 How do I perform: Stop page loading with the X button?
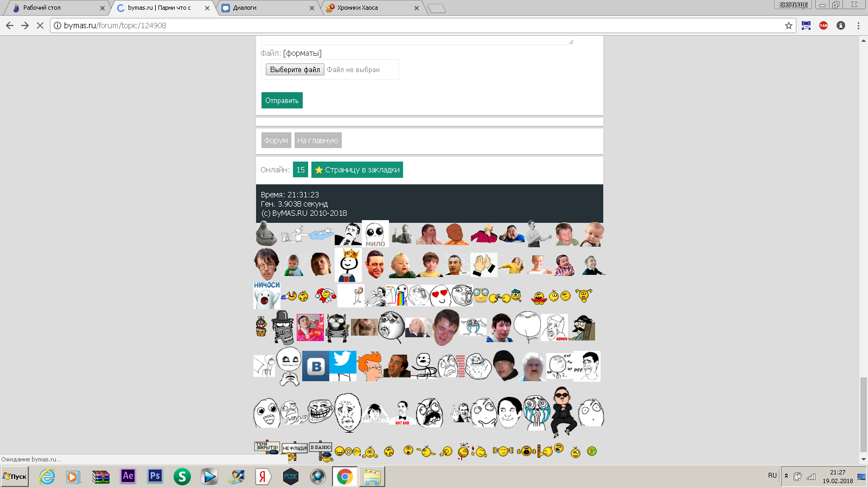pos(40,25)
